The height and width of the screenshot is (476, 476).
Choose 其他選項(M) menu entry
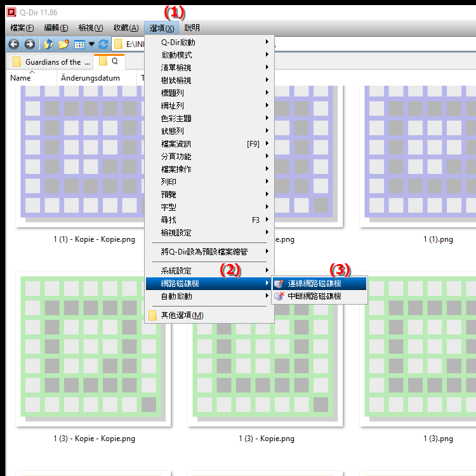tap(209, 315)
